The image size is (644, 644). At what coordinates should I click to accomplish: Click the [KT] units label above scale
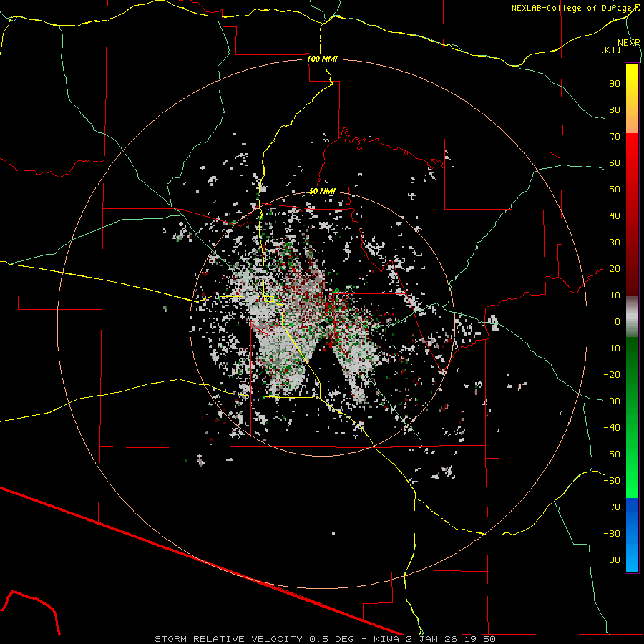[611, 49]
